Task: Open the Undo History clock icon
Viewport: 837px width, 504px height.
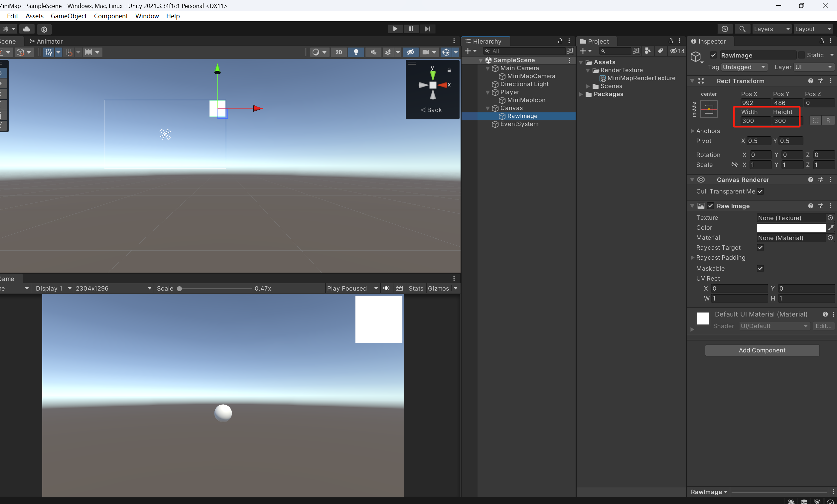Action: [724, 29]
